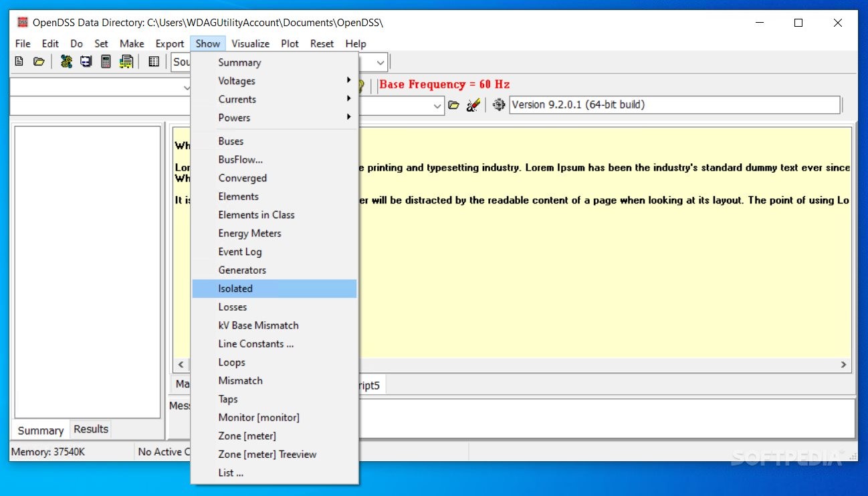Screen dimensions: 868x496
Task: Open the Set menu
Action: point(101,44)
